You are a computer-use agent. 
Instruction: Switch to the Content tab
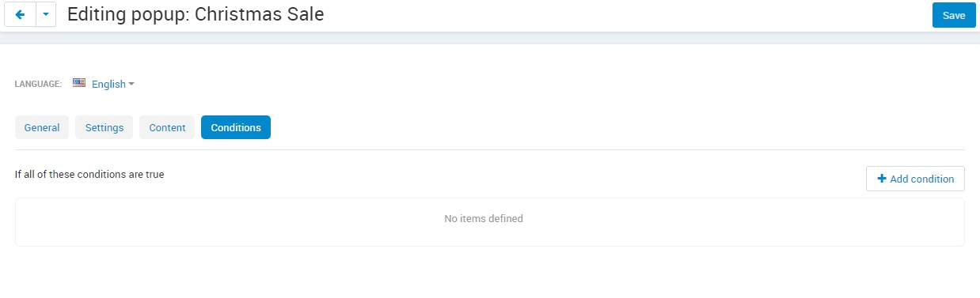click(x=167, y=127)
